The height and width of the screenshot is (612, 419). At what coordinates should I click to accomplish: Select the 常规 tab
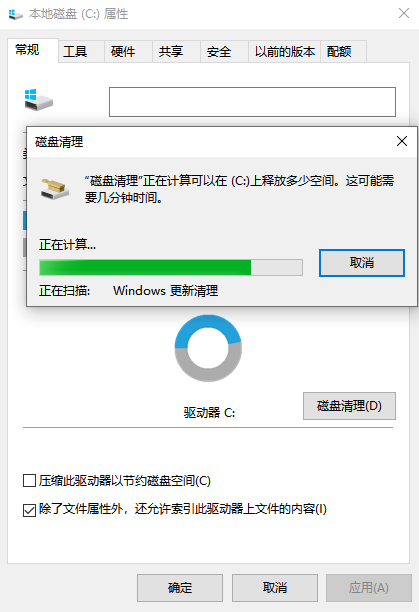point(33,50)
